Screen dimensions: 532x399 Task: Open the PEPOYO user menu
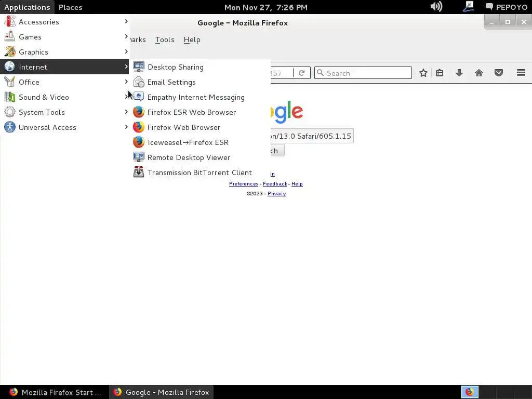(x=506, y=7)
